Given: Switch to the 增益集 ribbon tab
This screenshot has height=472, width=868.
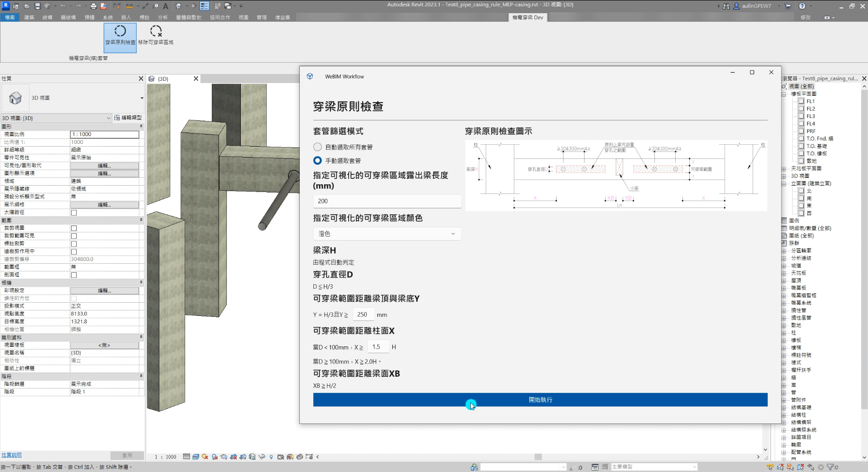Looking at the screenshot, I should coord(282,17).
